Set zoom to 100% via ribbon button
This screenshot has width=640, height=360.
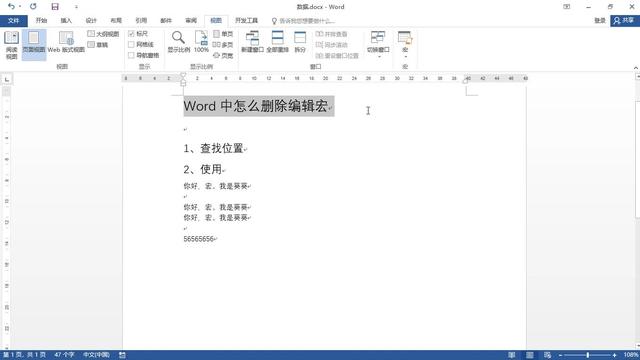click(x=201, y=42)
